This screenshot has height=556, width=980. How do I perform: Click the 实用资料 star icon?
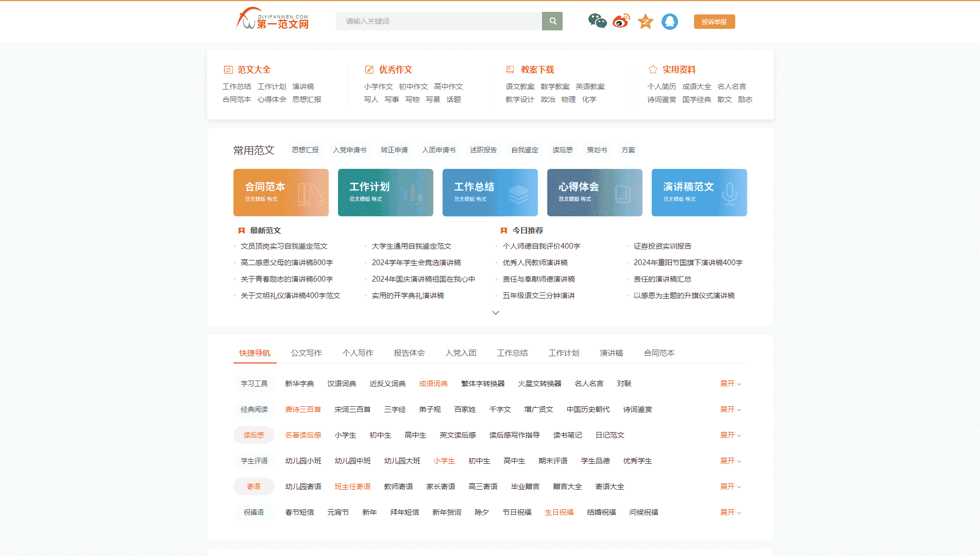coord(653,69)
